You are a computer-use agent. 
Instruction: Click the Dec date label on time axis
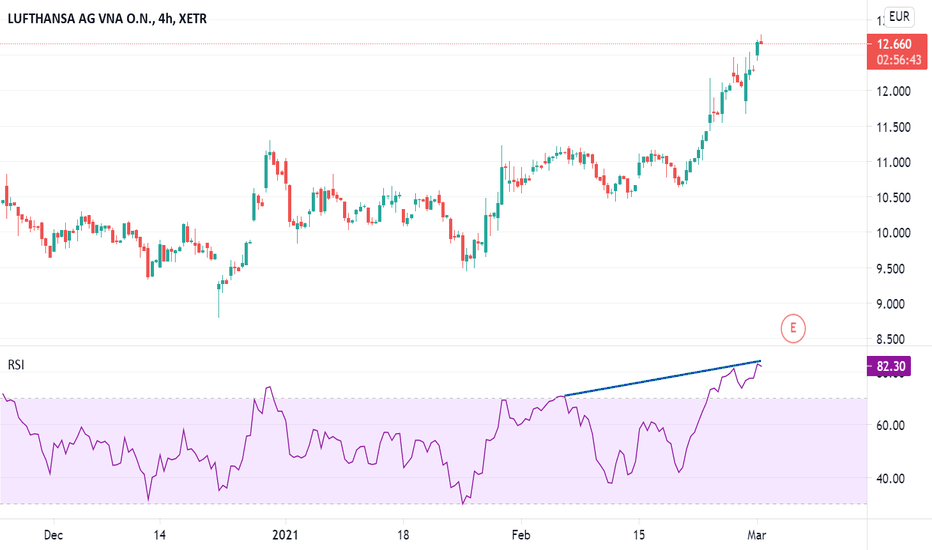[53, 535]
